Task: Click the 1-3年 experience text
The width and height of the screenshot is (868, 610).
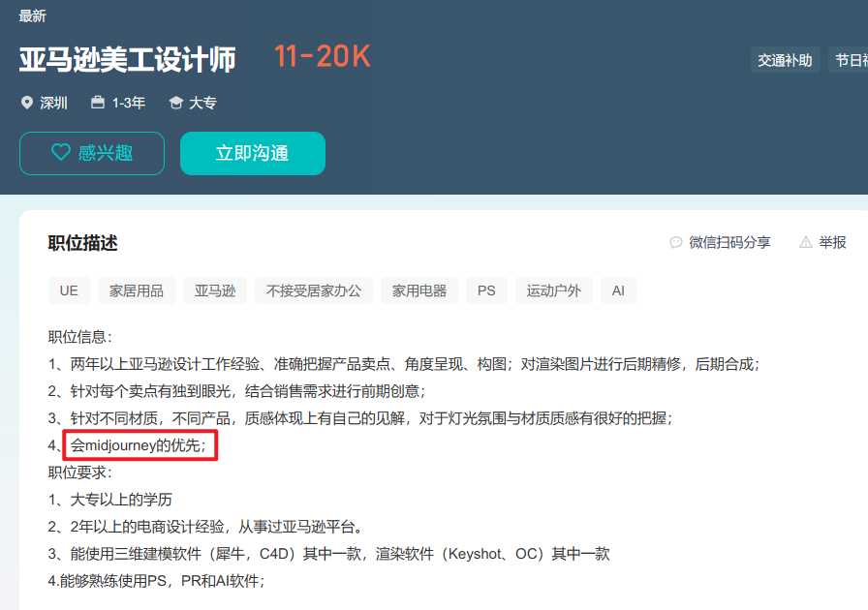Action: coord(129,103)
